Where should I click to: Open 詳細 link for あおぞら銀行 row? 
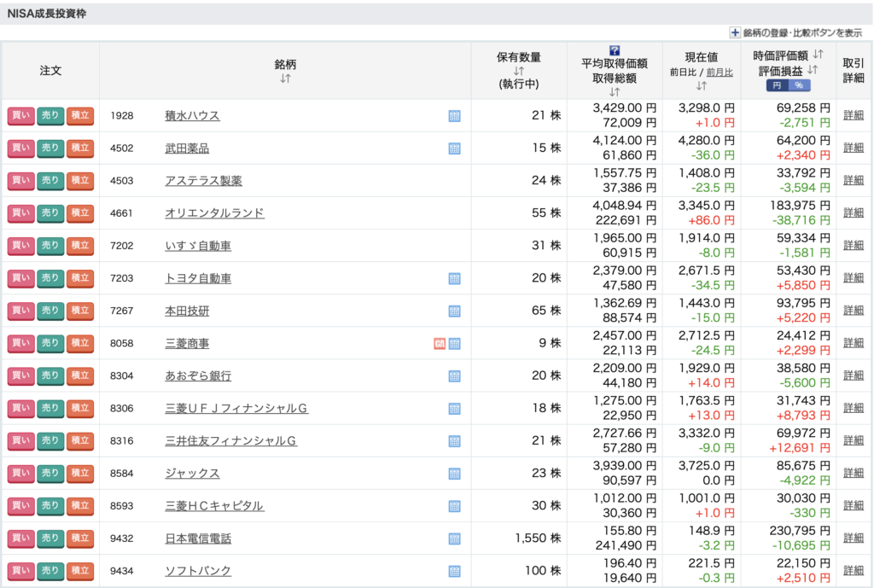(853, 376)
